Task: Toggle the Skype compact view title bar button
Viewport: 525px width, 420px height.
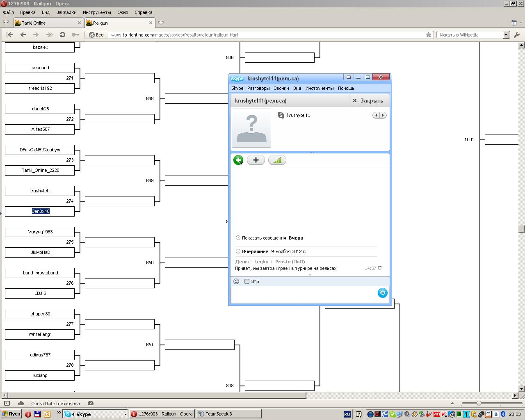Action: pyautogui.click(x=349, y=77)
